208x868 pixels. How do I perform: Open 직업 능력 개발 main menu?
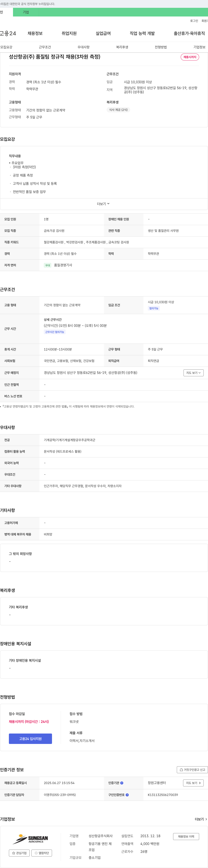point(142,33)
